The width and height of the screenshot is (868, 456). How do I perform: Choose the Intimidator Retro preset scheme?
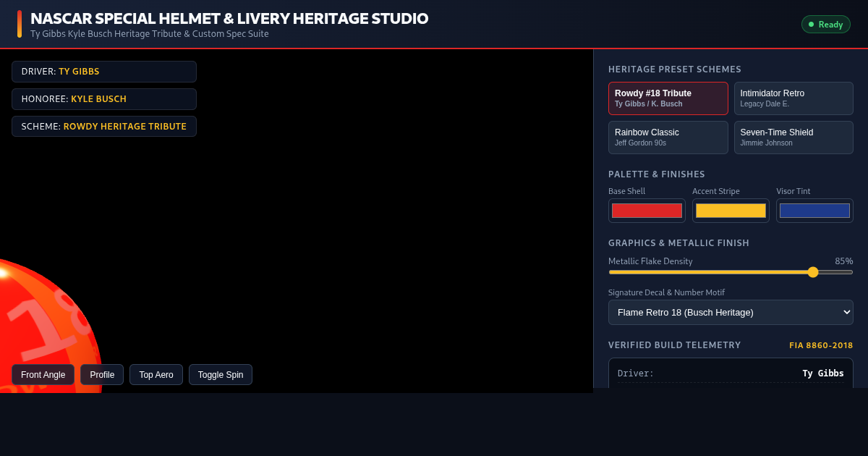793,98
